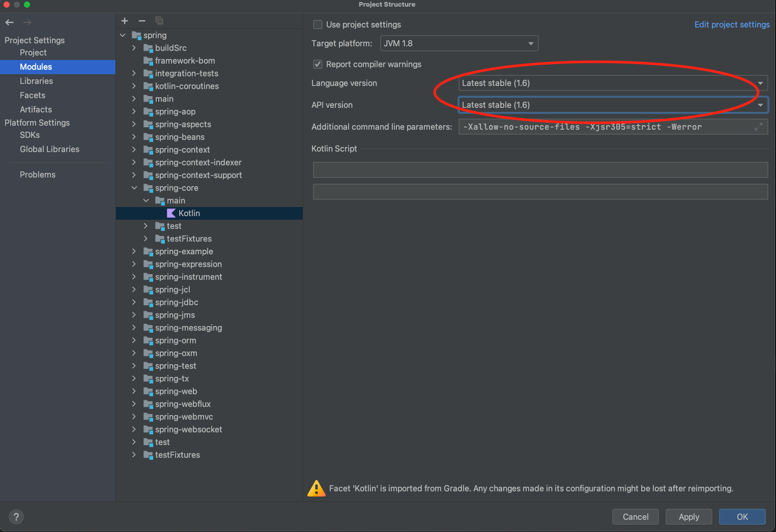Click the Copy module icon
This screenshot has height=532, width=776.
[x=159, y=21]
